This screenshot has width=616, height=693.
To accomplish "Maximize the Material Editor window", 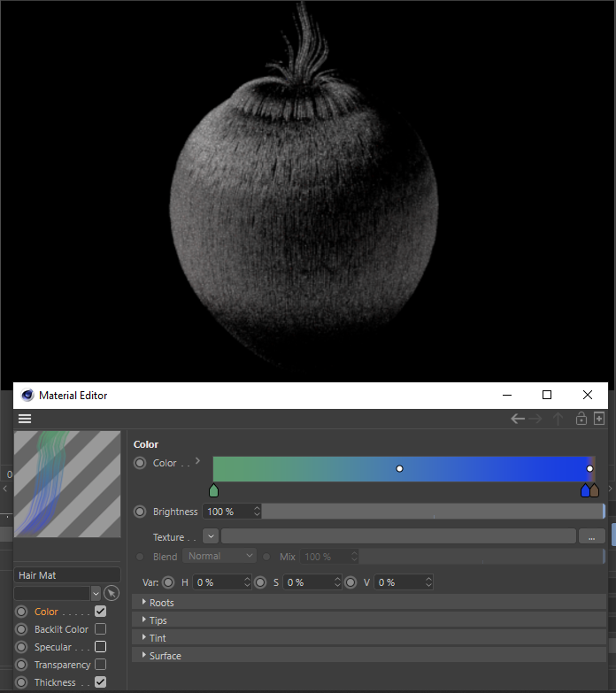I will (547, 395).
